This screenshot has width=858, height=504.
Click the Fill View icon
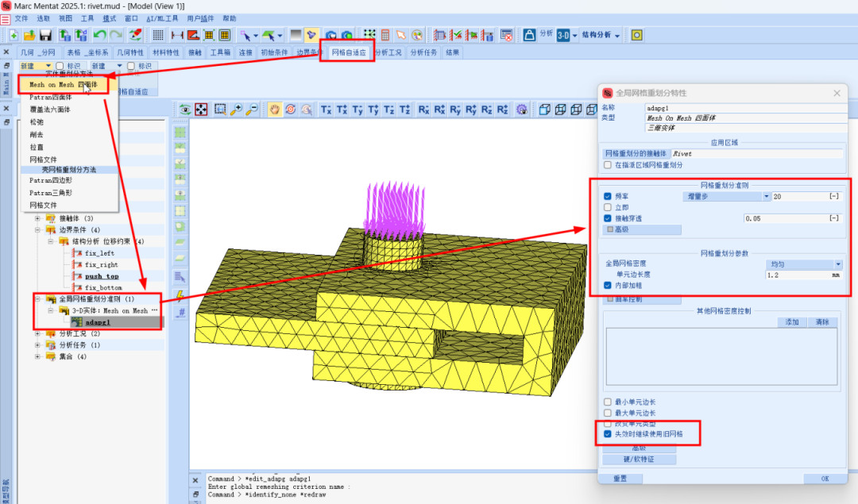202,110
